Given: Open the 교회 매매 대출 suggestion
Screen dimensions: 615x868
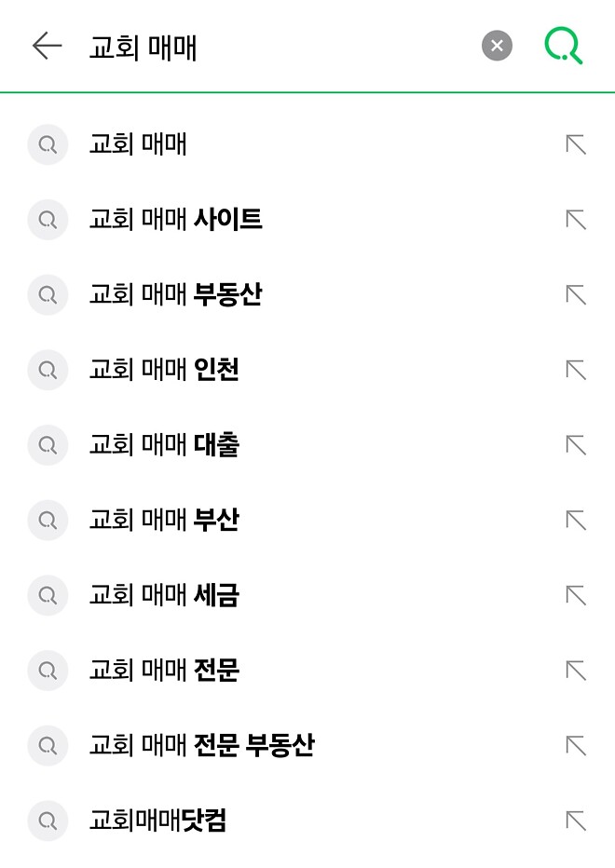Looking at the screenshot, I should click(x=163, y=445).
